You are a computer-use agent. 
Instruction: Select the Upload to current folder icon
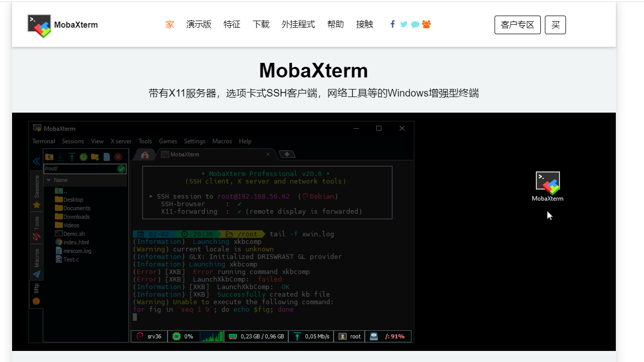[72, 157]
